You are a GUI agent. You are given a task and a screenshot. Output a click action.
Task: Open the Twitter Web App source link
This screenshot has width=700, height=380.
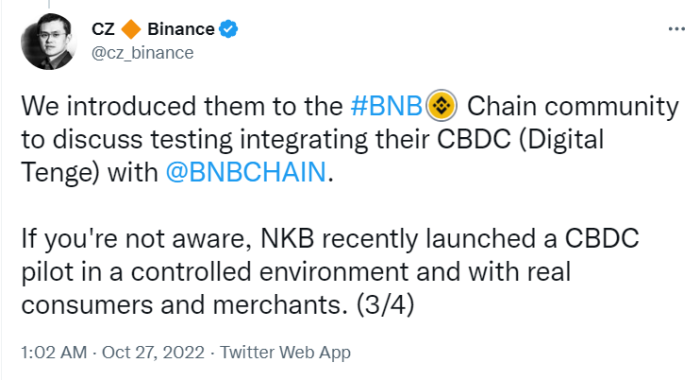(285, 352)
